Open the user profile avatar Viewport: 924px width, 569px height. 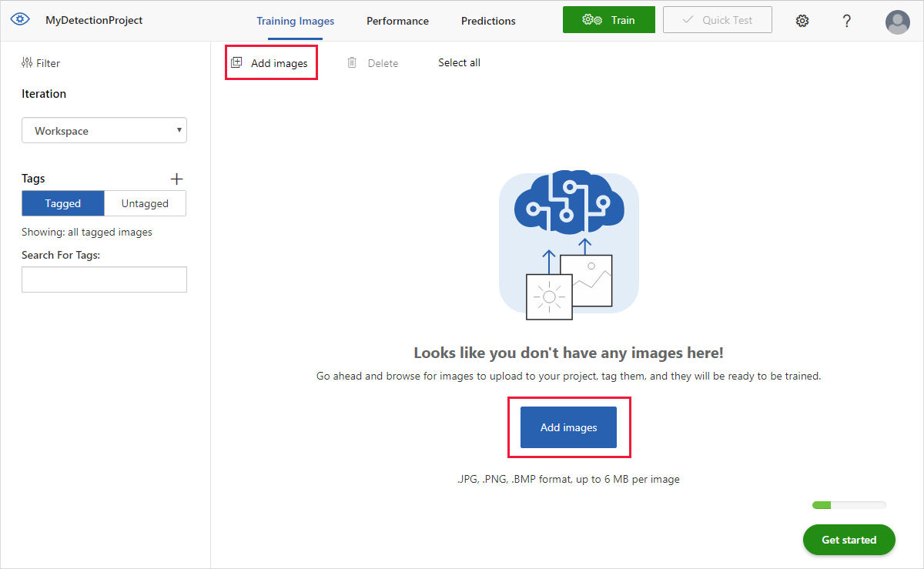pyautogui.click(x=897, y=22)
